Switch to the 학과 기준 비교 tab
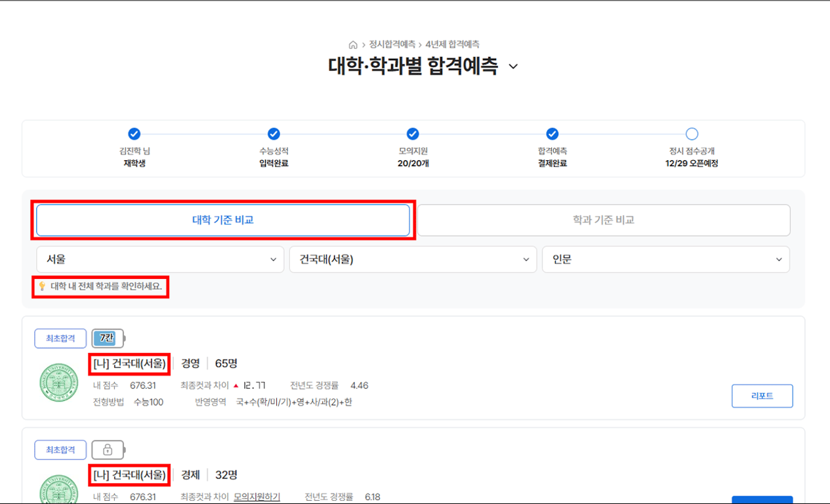Screen dimensions: 830x504 (x=604, y=220)
